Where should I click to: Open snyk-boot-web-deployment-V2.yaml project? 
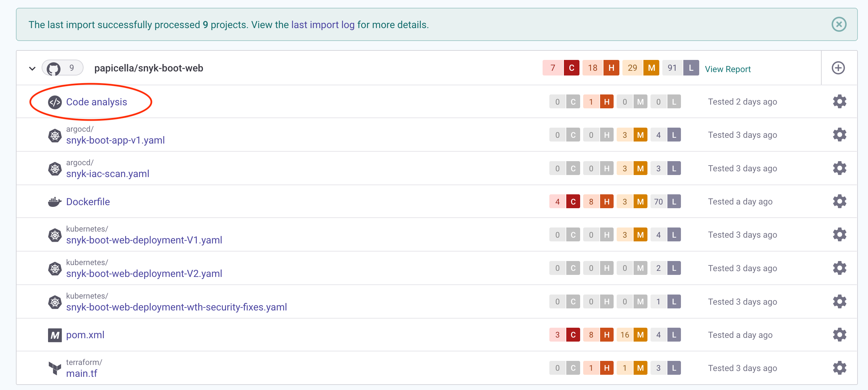(x=144, y=274)
